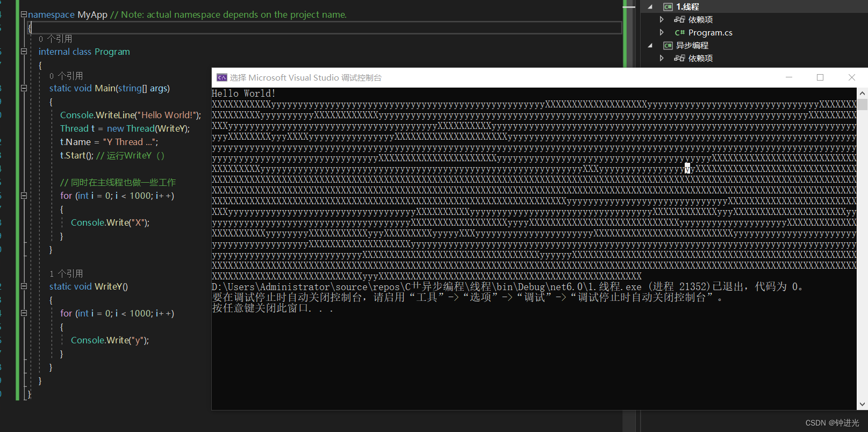Collapse the 异步编程 project node arrow
Viewport: 868px width, 432px height.
[650, 46]
